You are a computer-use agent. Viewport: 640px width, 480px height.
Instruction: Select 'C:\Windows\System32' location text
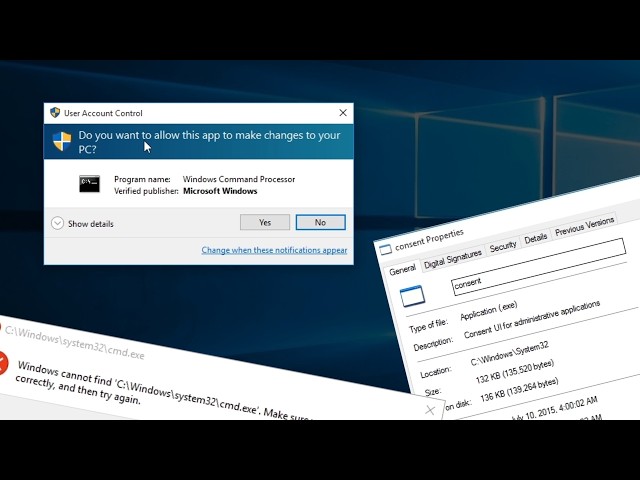510,353
